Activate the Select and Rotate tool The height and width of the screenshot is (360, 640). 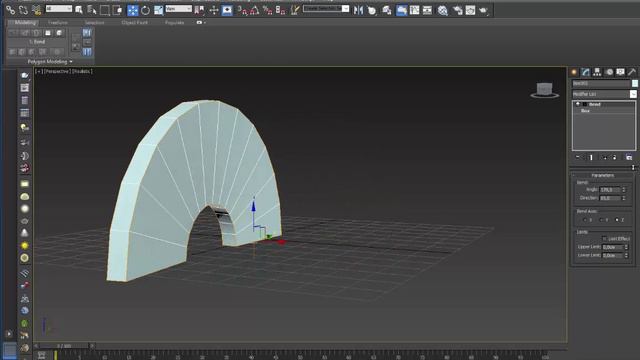click(x=145, y=10)
